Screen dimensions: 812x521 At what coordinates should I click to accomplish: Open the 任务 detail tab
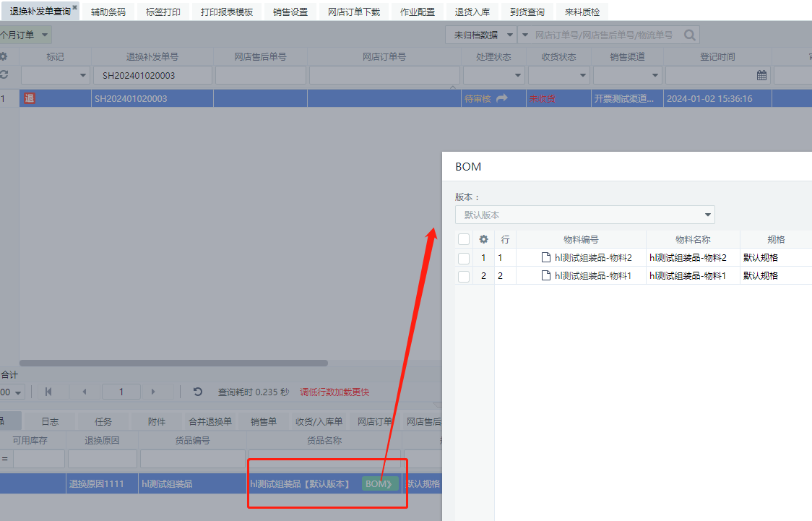tap(103, 421)
